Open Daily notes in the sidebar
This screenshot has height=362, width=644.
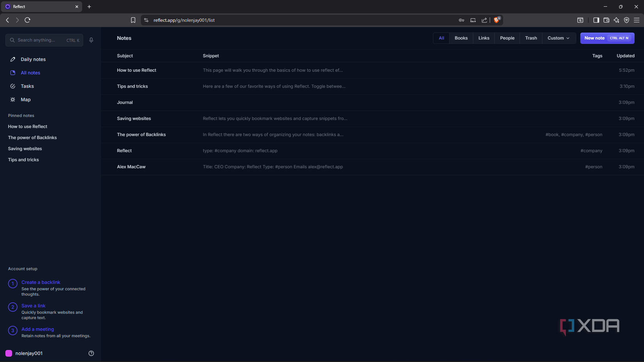coord(33,59)
